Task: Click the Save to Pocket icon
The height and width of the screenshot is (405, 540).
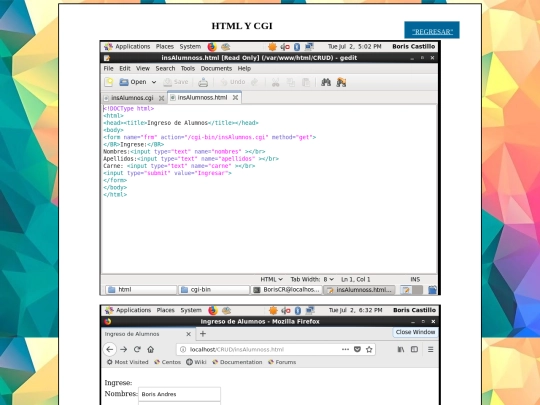Action: (x=357, y=349)
